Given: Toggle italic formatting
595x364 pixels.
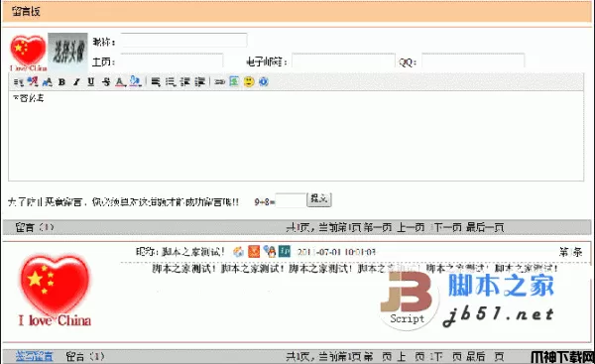Looking at the screenshot, I should (76, 81).
